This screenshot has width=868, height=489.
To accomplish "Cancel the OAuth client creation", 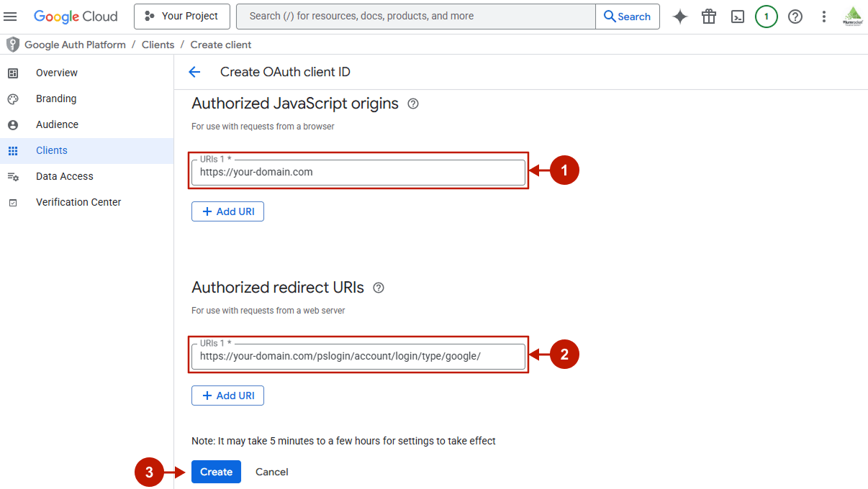I will click(x=271, y=472).
